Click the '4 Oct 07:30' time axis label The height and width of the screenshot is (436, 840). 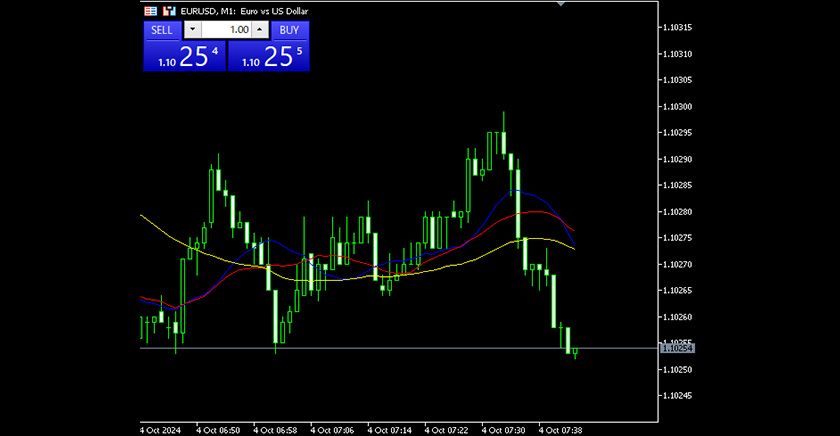504,430
